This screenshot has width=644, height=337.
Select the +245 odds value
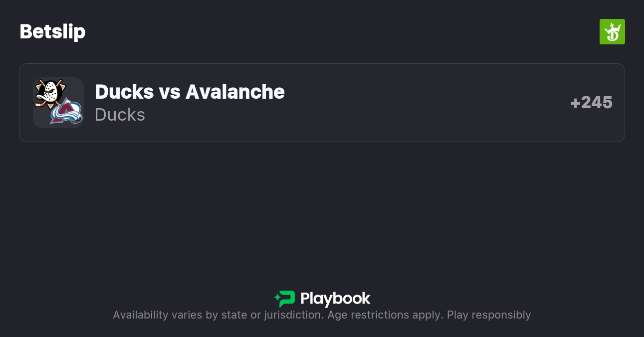click(x=592, y=103)
